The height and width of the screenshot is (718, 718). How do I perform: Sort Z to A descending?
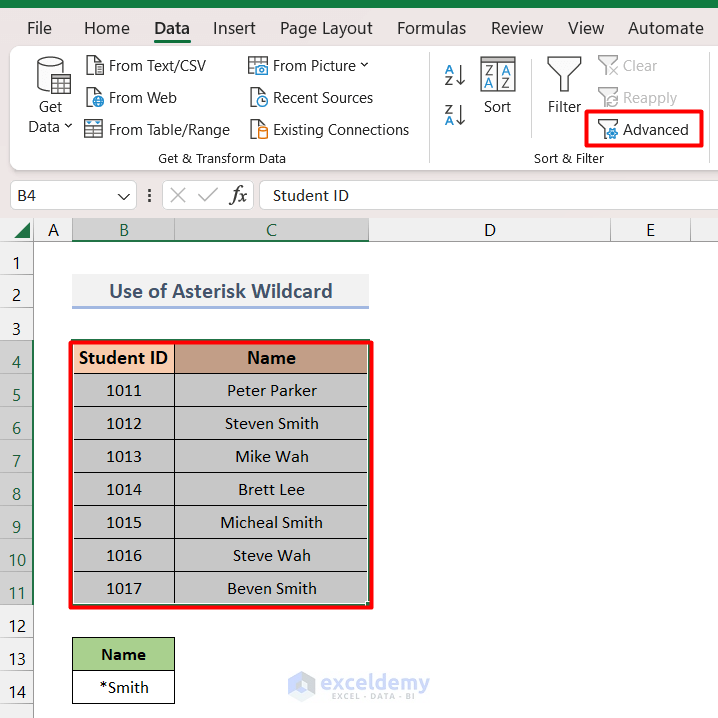tap(455, 114)
